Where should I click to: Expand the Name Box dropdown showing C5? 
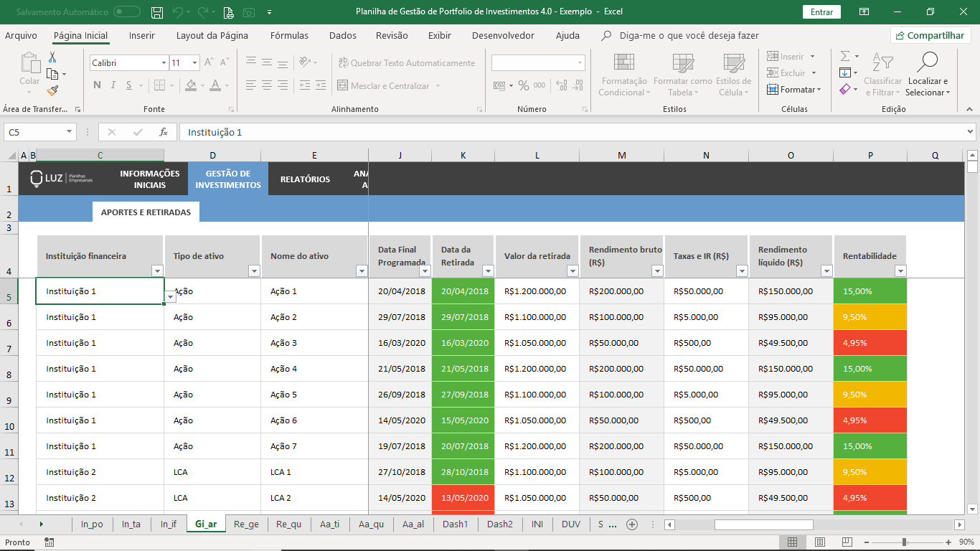click(70, 132)
